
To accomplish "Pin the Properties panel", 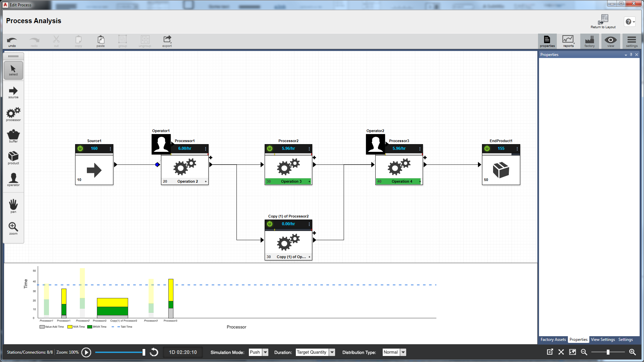I will point(631,55).
